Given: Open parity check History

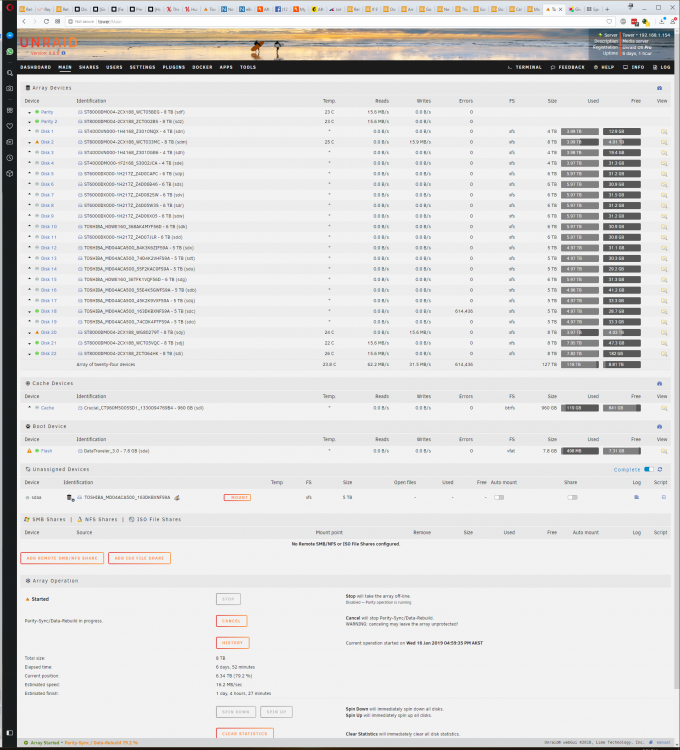Looking at the screenshot, I should 232,643.
